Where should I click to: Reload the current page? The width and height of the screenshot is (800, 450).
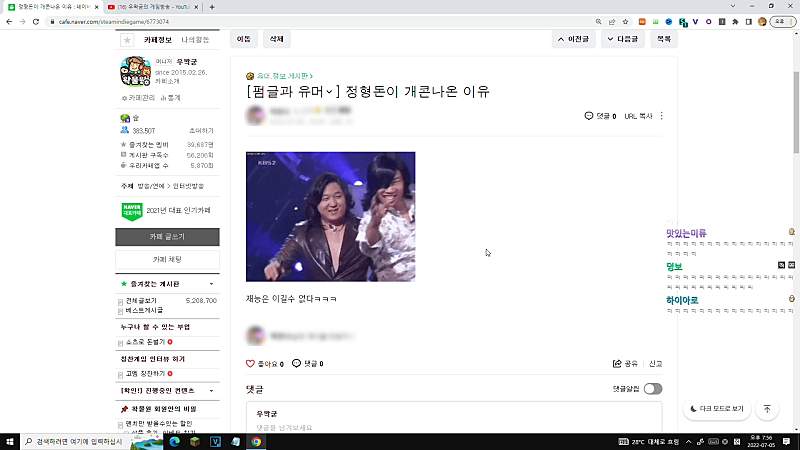[36, 22]
